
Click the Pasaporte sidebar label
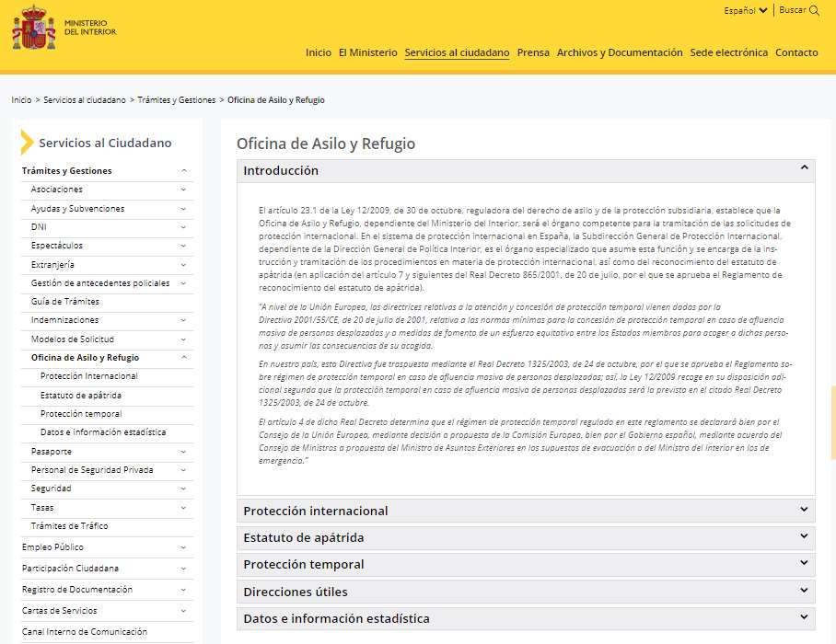click(52, 451)
